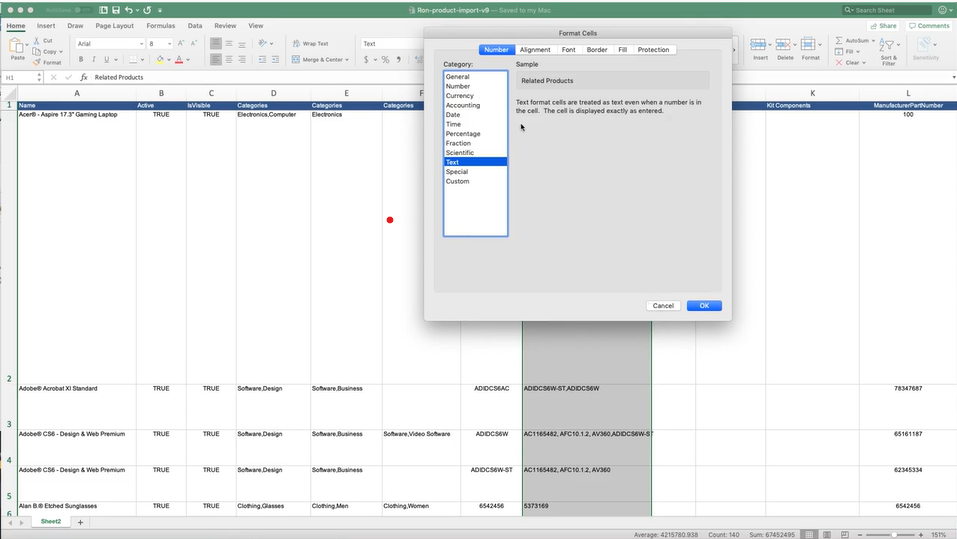The height and width of the screenshot is (539, 957).
Task: Click the Delete cells icon
Action: tap(785, 47)
